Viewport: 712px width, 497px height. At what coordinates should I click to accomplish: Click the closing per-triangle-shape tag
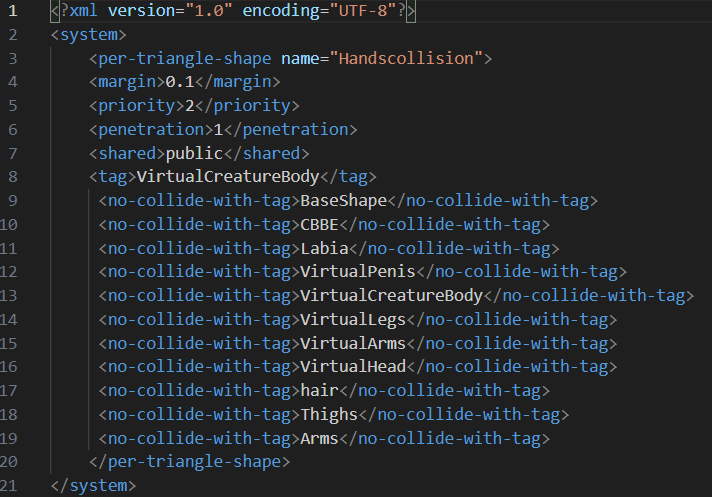189,462
